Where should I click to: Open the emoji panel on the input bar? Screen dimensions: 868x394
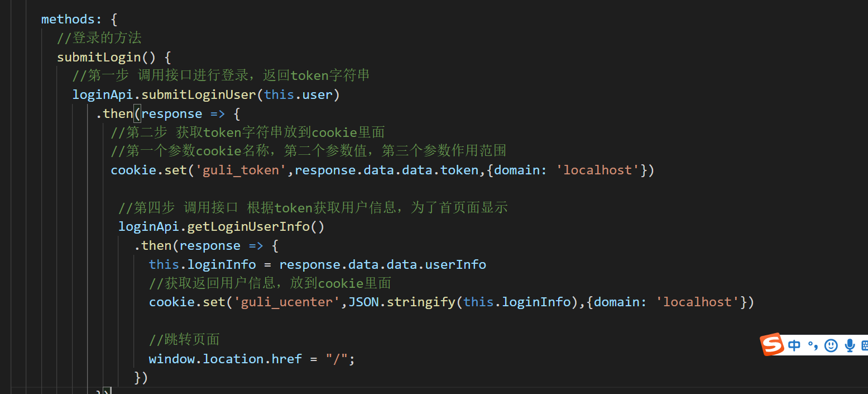click(x=831, y=345)
